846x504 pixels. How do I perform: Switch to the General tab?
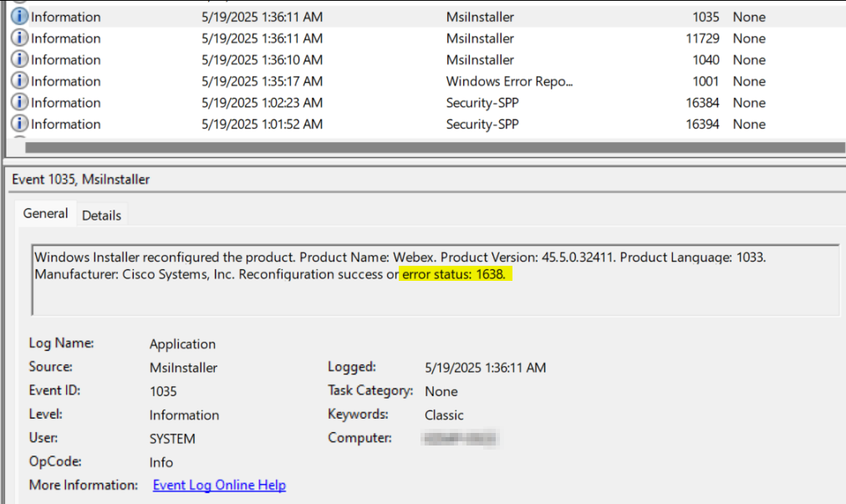click(x=45, y=213)
